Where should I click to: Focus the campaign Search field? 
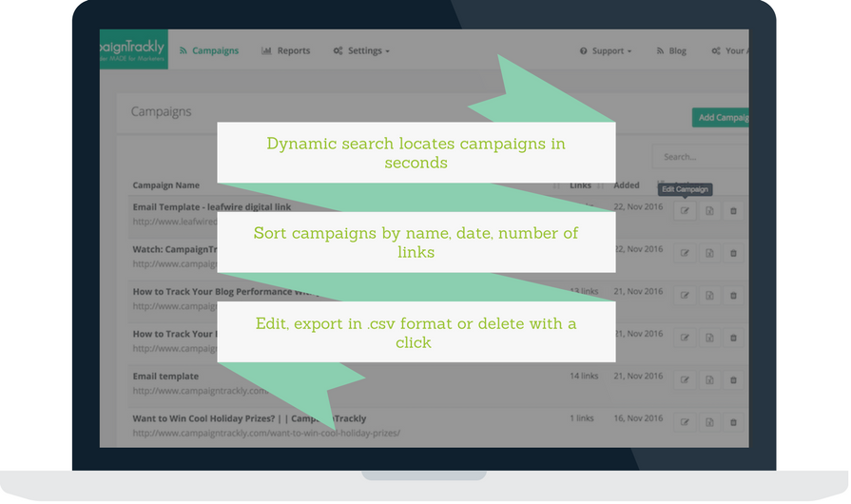pyautogui.click(x=700, y=157)
